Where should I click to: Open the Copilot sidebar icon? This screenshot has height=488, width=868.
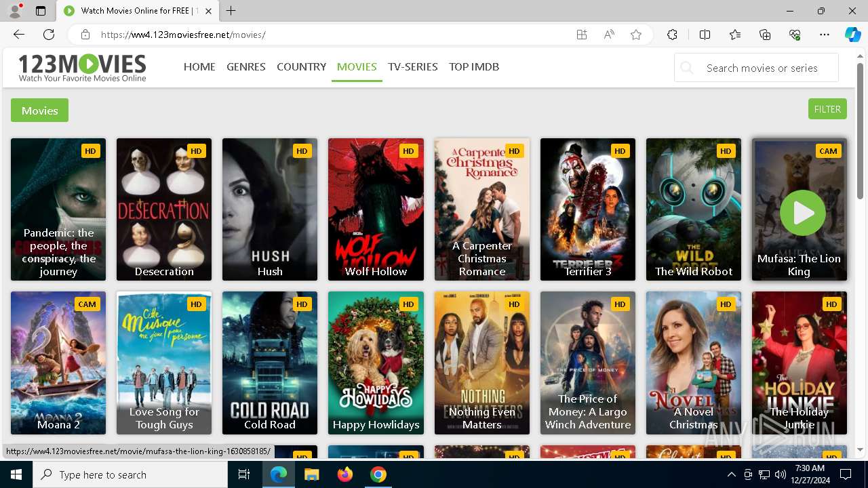tap(852, 35)
